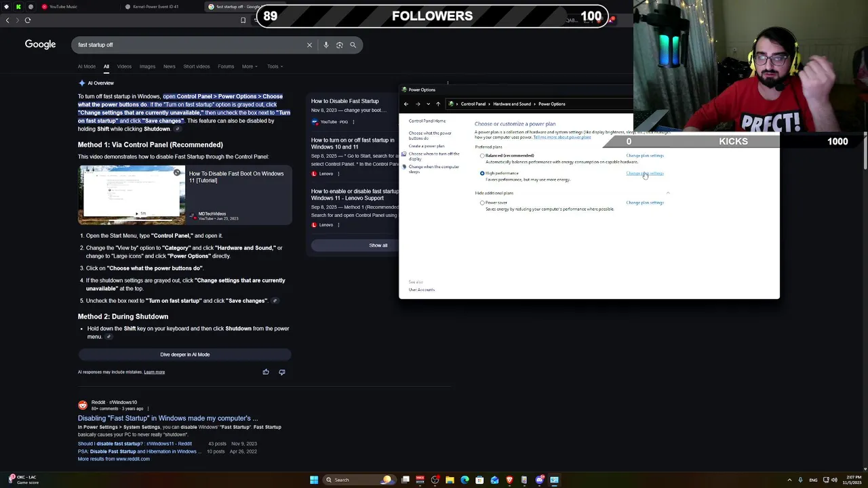
Task: Open the third pinned browser tab
Action: coord(31,7)
